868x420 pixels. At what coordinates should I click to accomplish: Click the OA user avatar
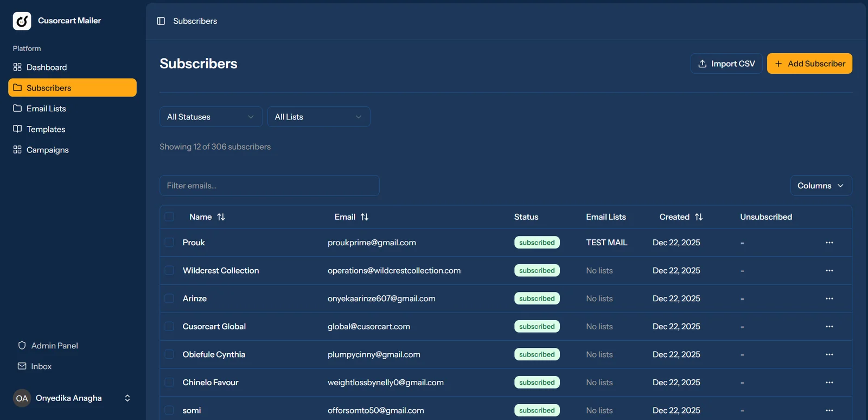tap(22, 398)
